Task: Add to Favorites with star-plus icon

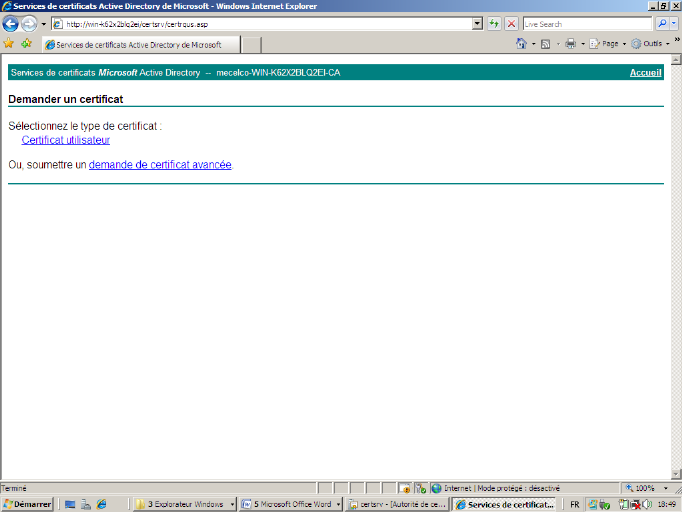Action: click(x=27, y=44)
